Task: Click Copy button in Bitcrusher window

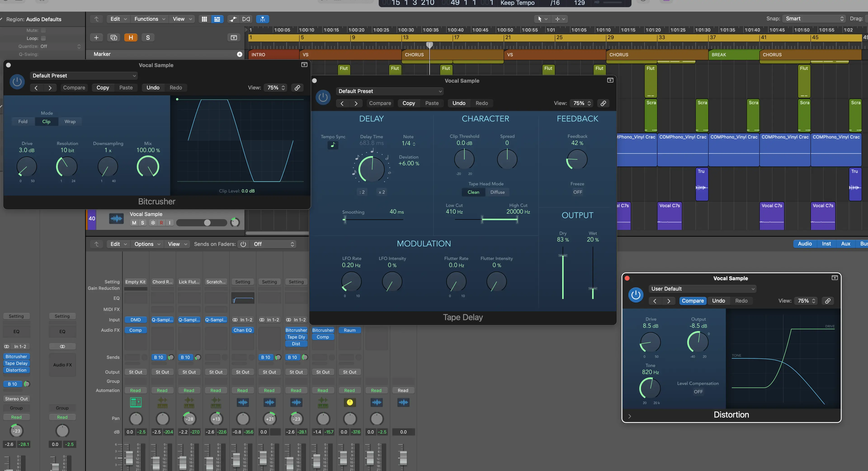Action: (103, 87)
